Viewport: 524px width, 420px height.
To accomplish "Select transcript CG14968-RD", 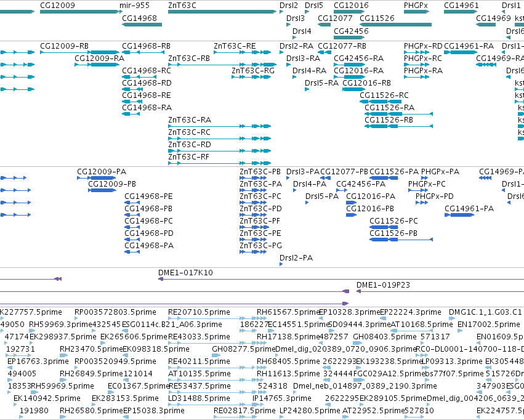I will (x=147, y=83).
